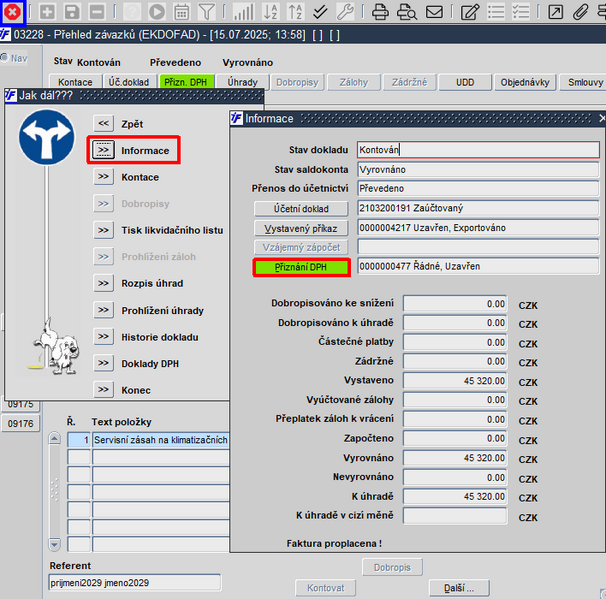Open the print preview icon
The image size is (606, 599).
click(x=407, y=12)
